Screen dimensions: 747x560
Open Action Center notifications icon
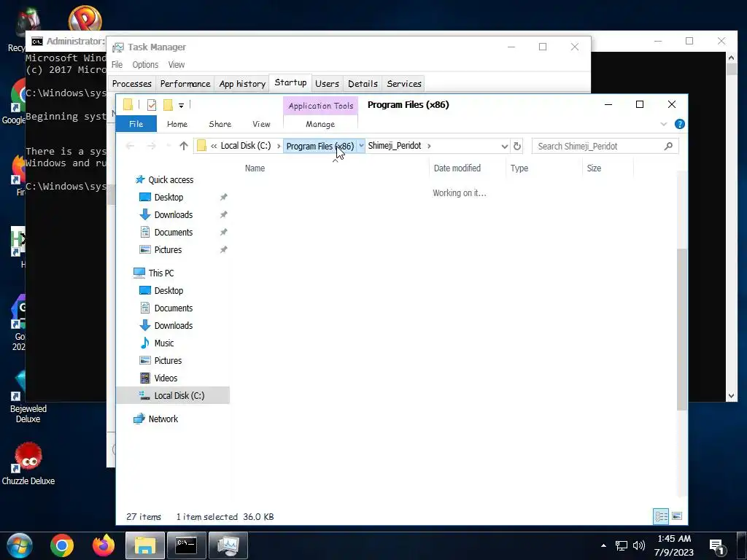point(717,547)
